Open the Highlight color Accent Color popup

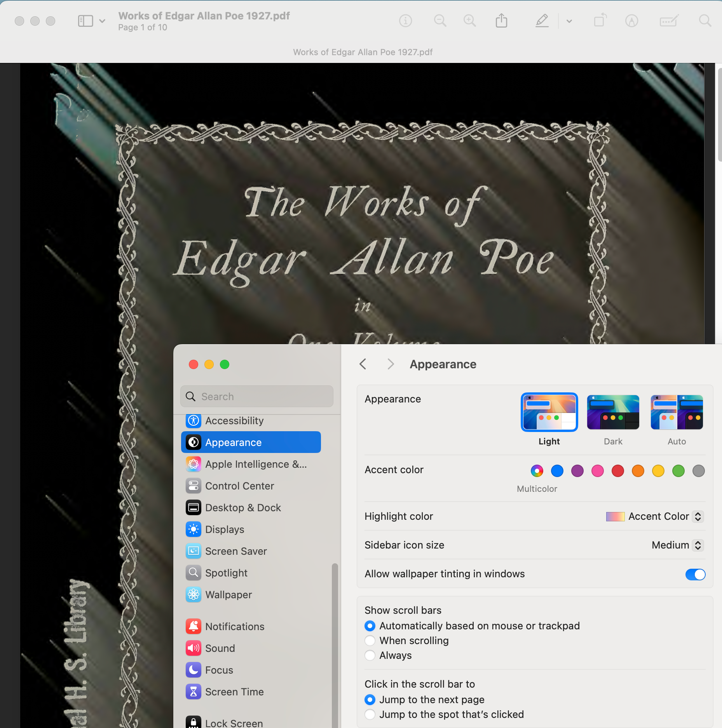655,516
